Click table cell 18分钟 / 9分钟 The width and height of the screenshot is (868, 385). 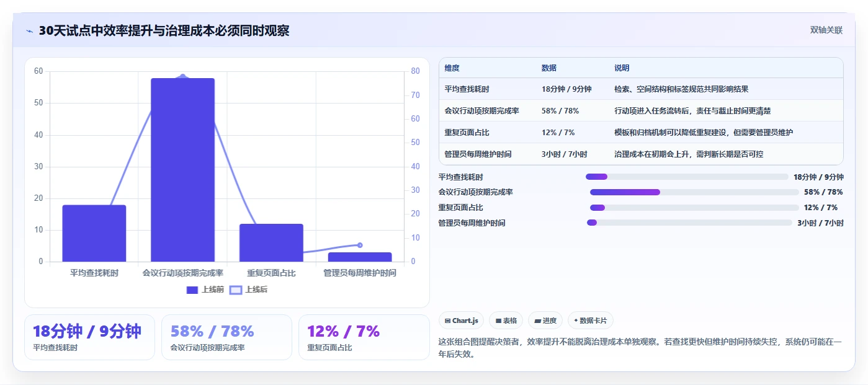[566, 89]
